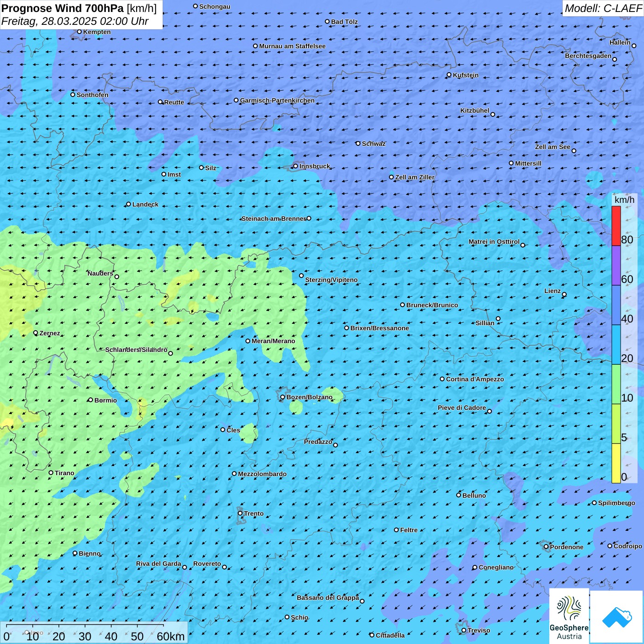
Task: Click the green 10–20 km/h legend swatch
Action: point(616,384)
